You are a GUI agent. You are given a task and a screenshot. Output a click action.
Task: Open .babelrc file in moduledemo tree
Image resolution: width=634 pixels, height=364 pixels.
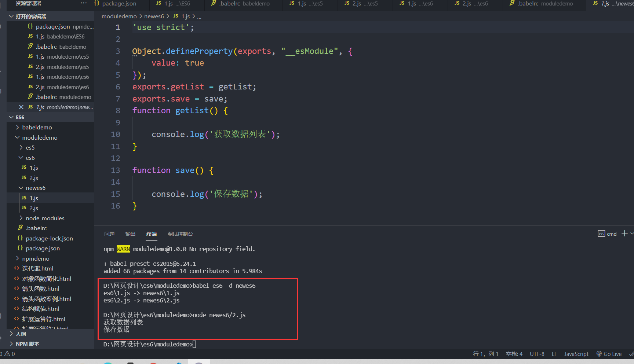pos(50,228)
